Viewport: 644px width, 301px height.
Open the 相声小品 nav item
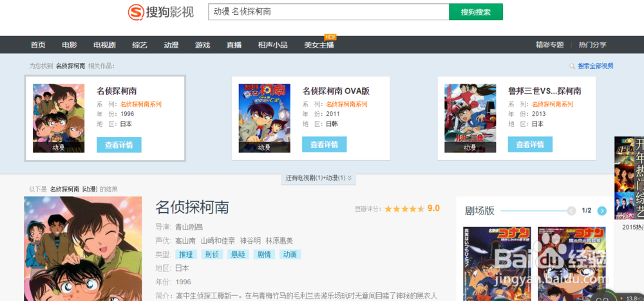coord(272,45)
